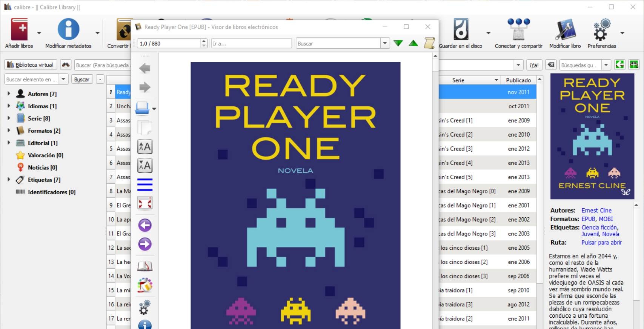Screen dimensions: 644x329
Task: Click the Autores person icon in sidebar
Action: pos(21,94)
